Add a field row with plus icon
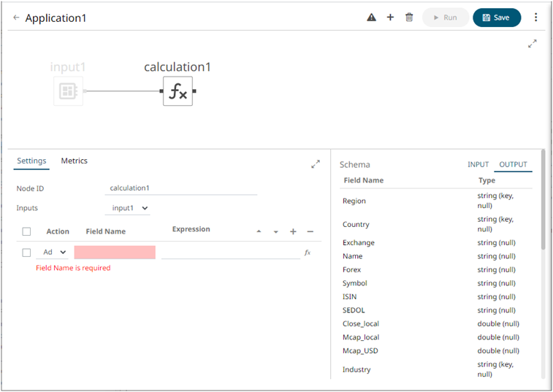 293,231
